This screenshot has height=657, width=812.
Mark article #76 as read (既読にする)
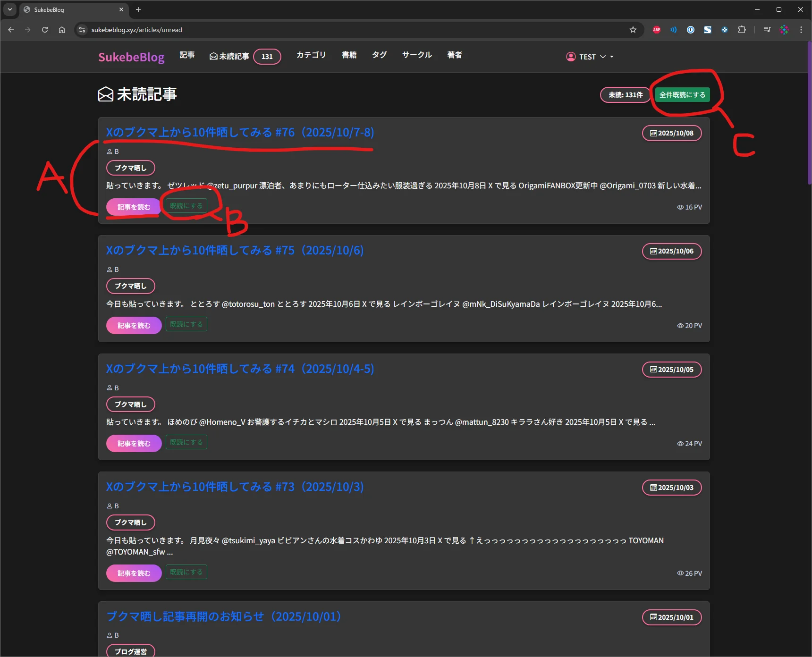[186, 206]
